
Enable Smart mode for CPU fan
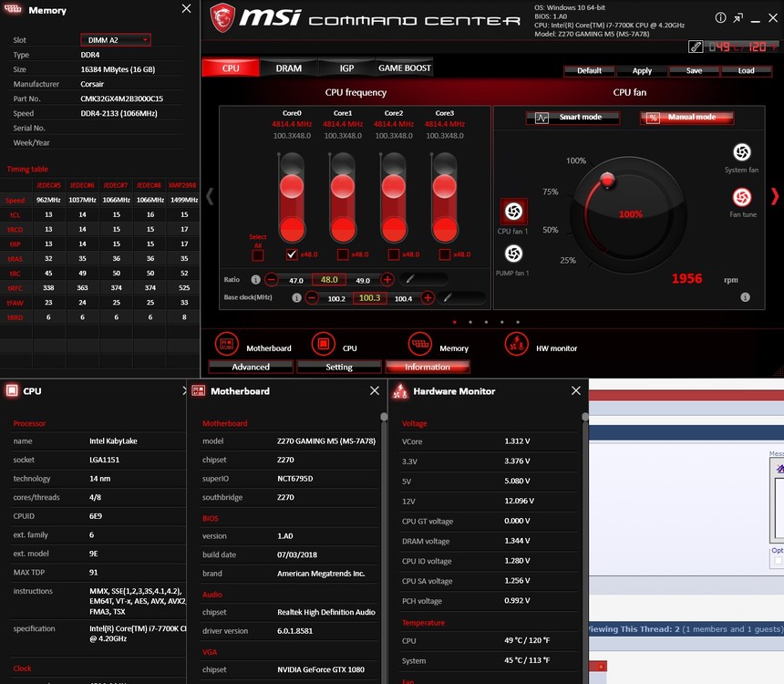tap(573, 118)
